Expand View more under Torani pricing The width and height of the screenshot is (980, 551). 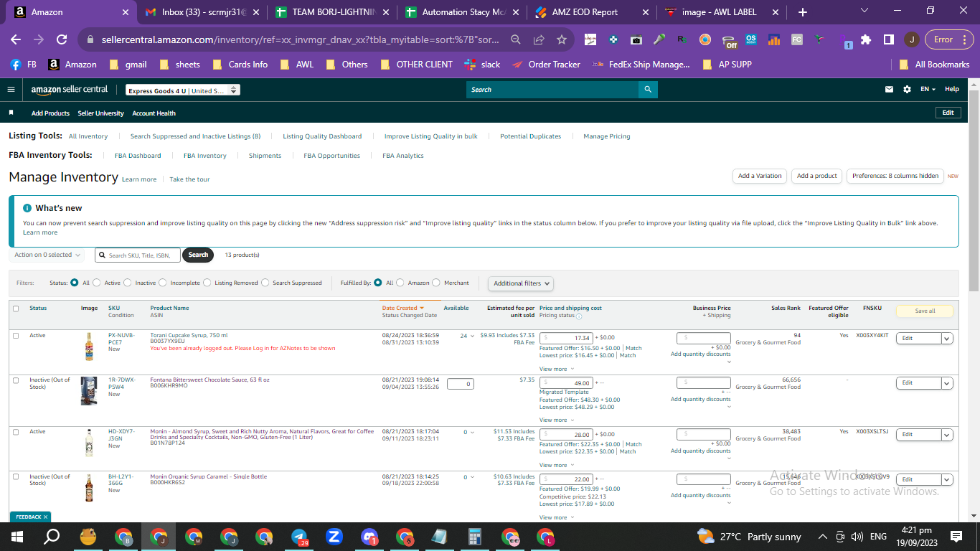556,369
